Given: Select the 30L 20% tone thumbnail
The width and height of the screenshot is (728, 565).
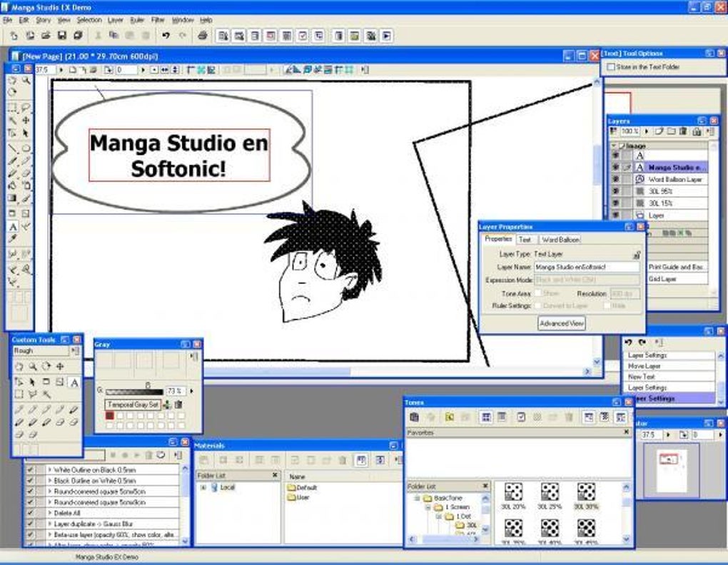Looking at the screenshot, I should point(513,496).
